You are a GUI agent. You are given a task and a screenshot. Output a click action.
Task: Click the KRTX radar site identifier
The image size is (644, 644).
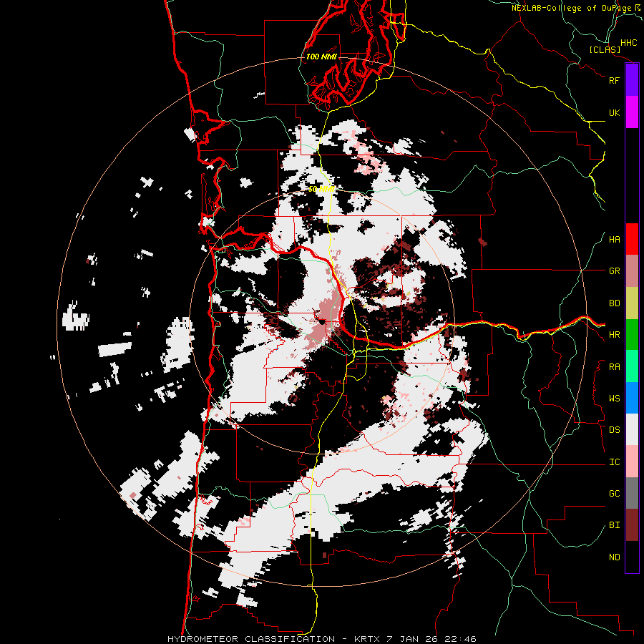pos(368,639)
